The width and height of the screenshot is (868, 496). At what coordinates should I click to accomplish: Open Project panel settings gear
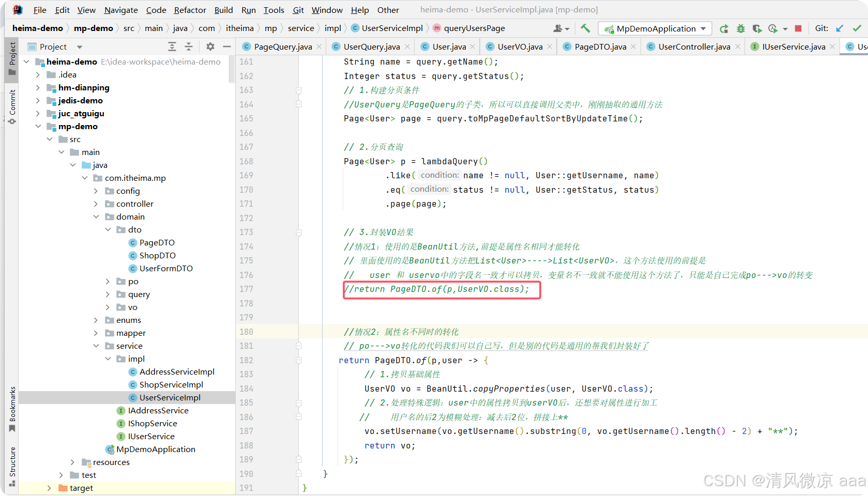[x=210, y=47]
